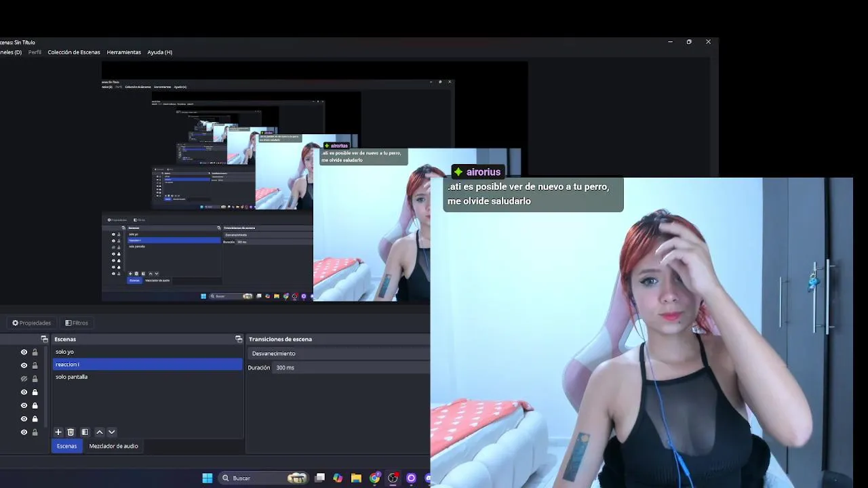Open Filtros for selected source
The width and height of the screenshot is (868, 488).
77,323
